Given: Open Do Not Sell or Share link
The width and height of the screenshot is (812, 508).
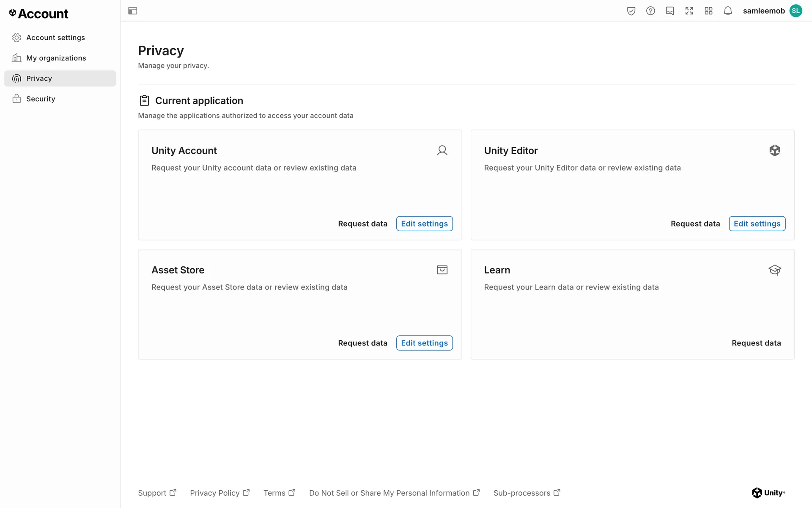Looking at the screenshot, I should [x=394, y=493].
